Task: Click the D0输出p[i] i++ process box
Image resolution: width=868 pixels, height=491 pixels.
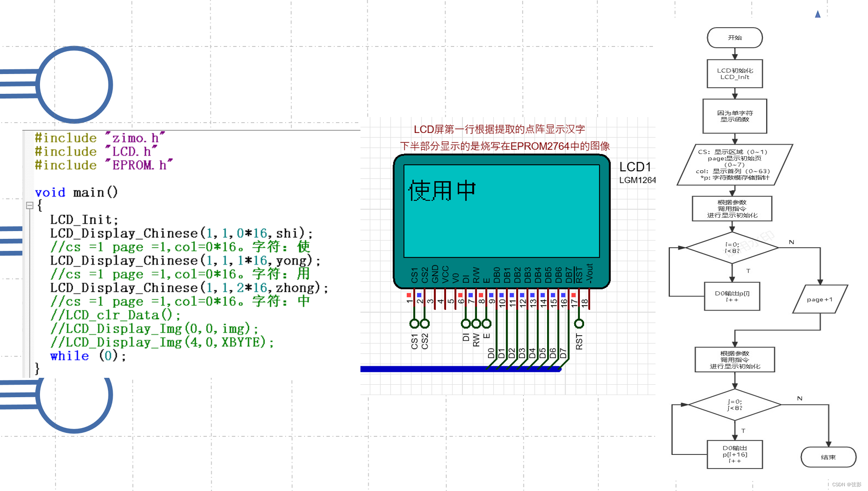Action: tap(732, 296)
